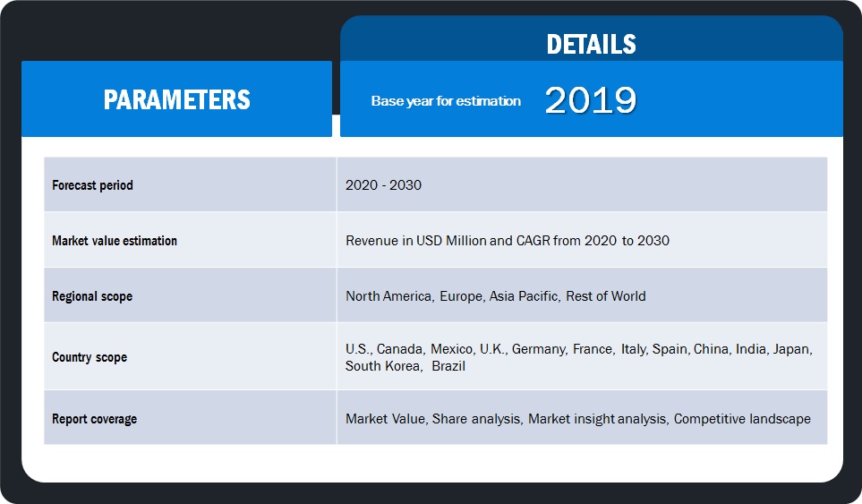Select the 'Regional scope' row label
862x504 pixels.
pos(92,296)
